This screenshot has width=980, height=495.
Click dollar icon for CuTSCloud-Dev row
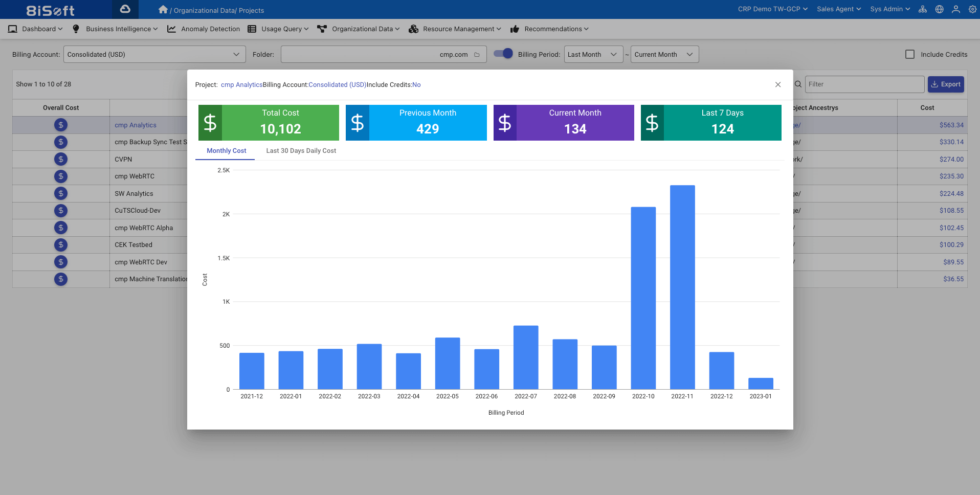pos(61,211)
